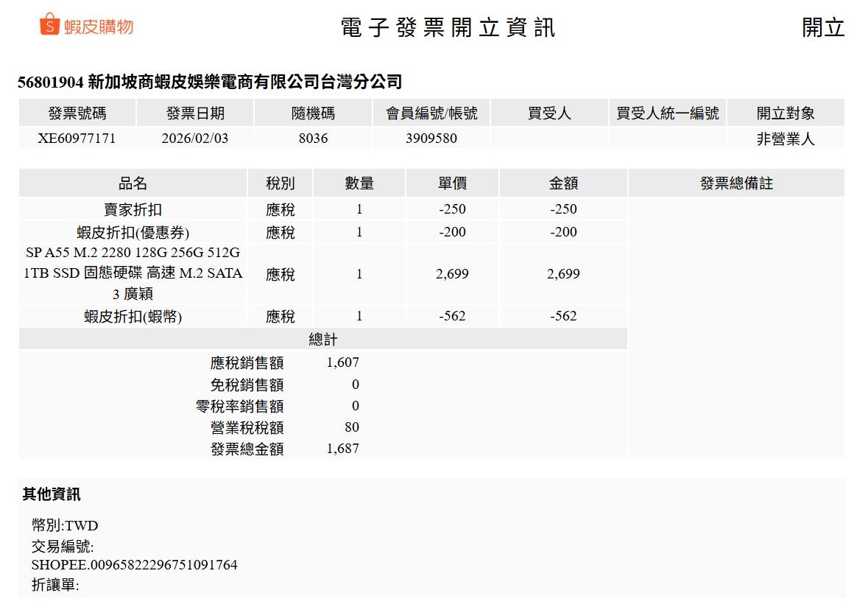Click the invoice date 2026/02/03
The width and height of the screenshot is (868, 610).
195,139
